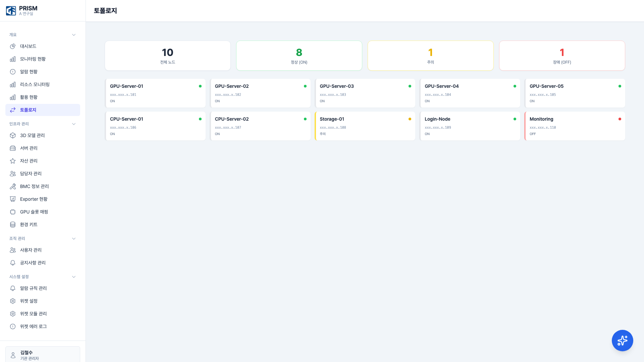Click the 위젯 모듈 관리 gear icon
644x362 pixels.
click(x=13, y=314)
